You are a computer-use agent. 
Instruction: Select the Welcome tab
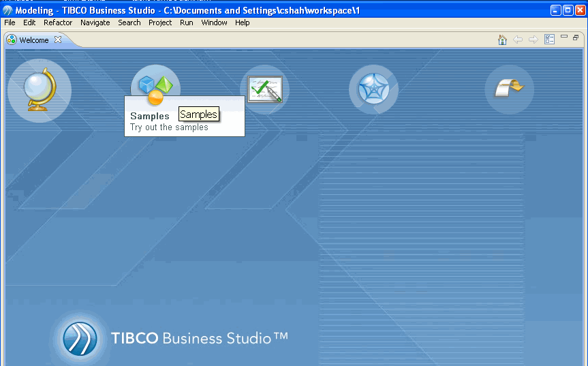point(34,40)
